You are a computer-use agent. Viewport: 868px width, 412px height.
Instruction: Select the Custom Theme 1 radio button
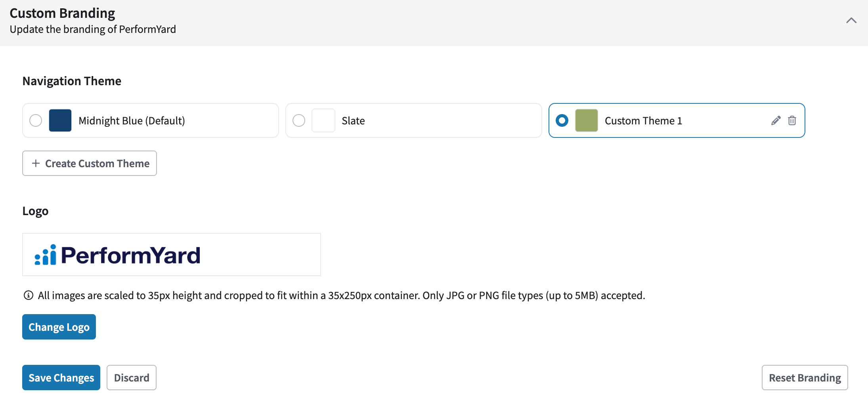click(562, 120)
